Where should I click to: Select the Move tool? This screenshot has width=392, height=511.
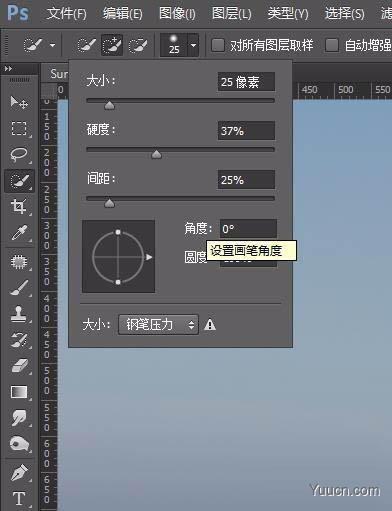[19, 102]
